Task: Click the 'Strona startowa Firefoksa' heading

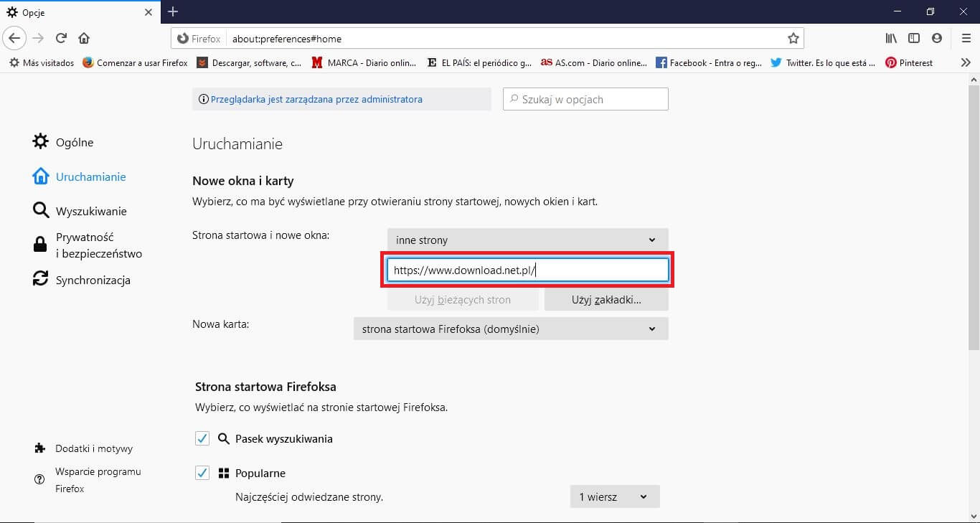Action: [265, 387]
